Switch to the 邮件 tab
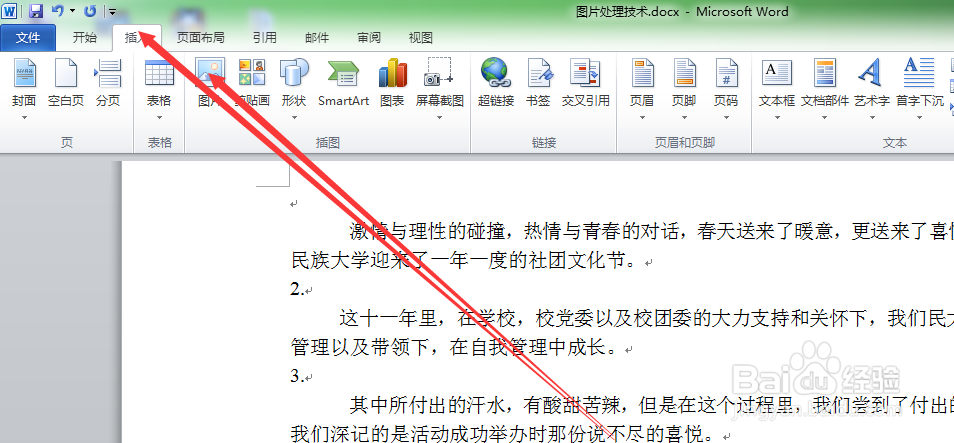954x443 pixels. (317, 38)
